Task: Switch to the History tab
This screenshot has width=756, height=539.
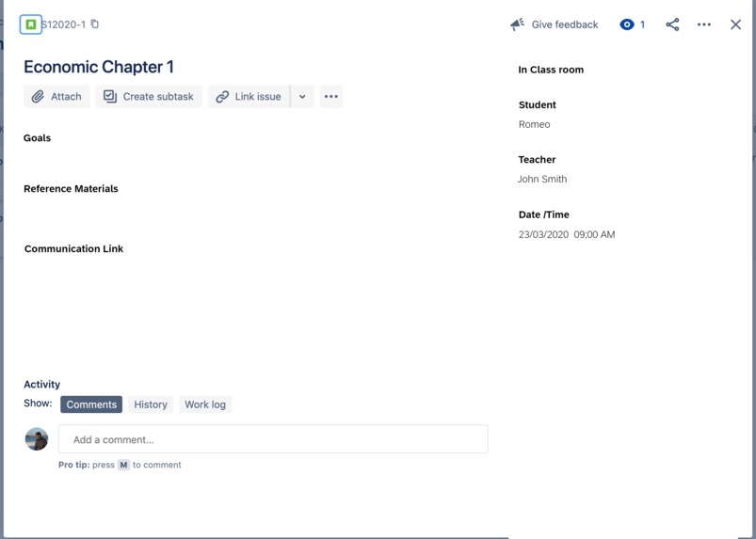Action: tap(151, 404)
